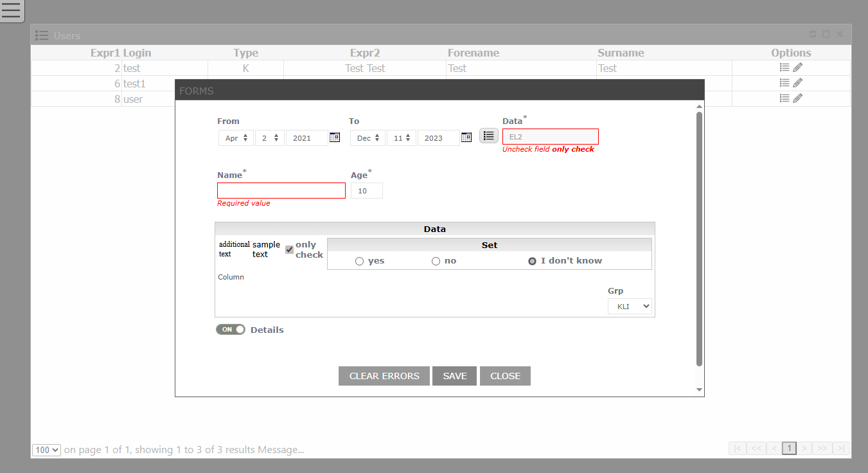868x473 pixels.
Task: Open calendar picker for From date
Action: (x=334, y=137)
